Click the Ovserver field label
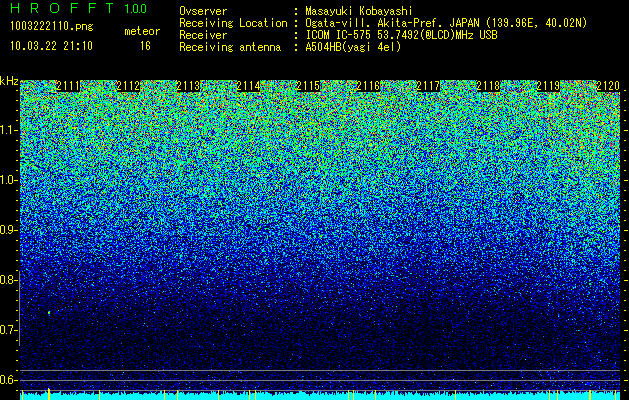 (203, 11)
